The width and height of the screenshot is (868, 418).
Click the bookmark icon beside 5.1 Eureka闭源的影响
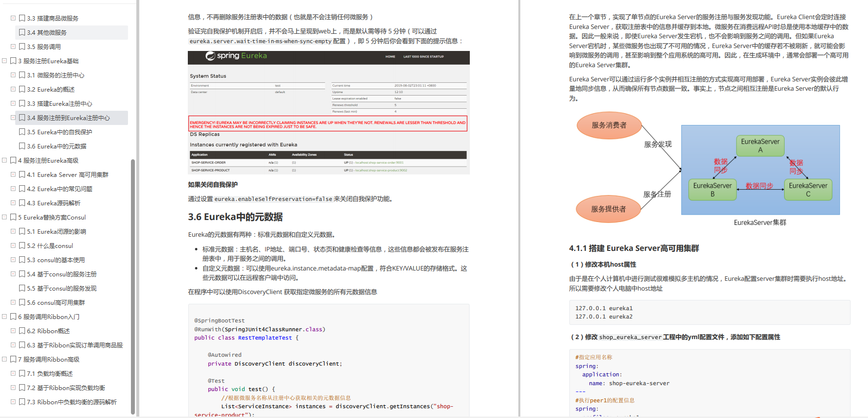22,231
